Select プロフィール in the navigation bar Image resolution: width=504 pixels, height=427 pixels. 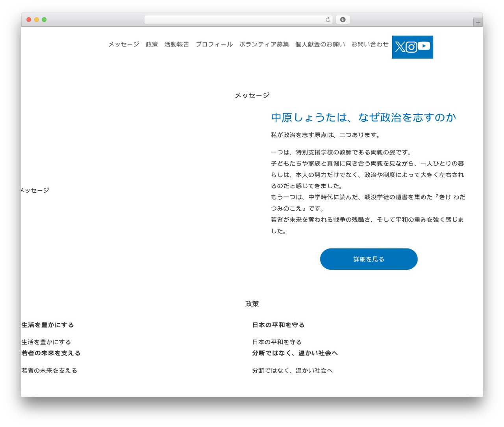(x=214, y=45)
